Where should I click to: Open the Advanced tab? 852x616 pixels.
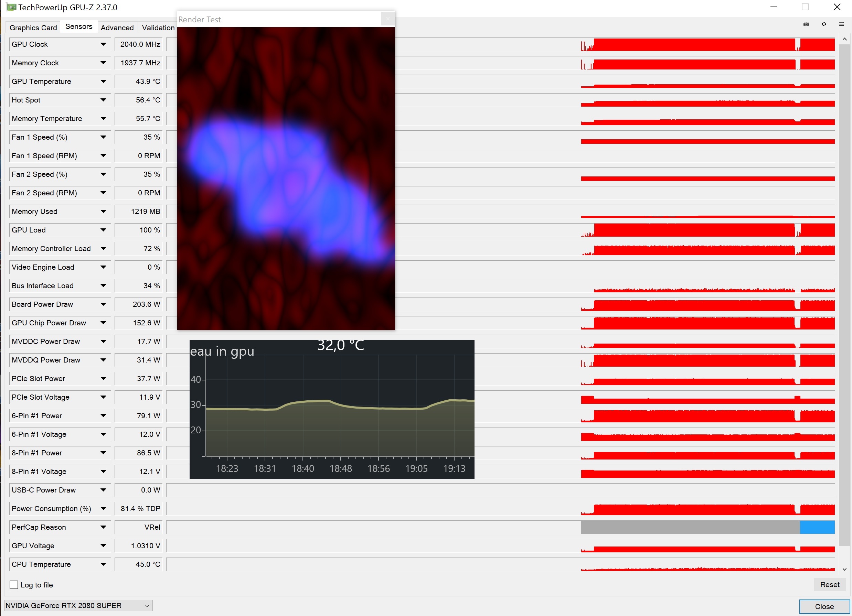[x=117, y=28]
